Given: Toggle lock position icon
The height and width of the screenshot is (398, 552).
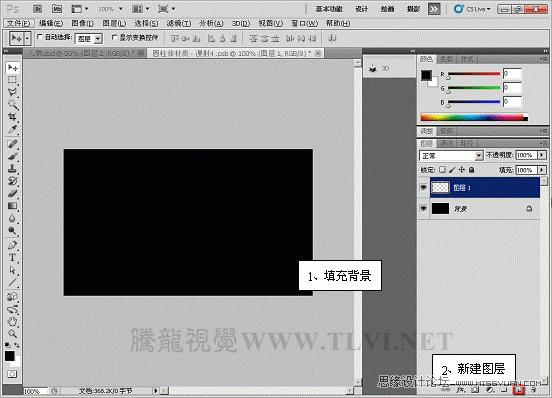Looking at the screenshot, I should [x=462, y=170].
